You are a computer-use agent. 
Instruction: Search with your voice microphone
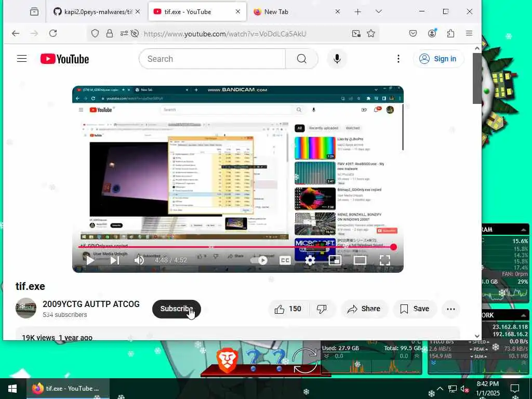tap(337, 59)
